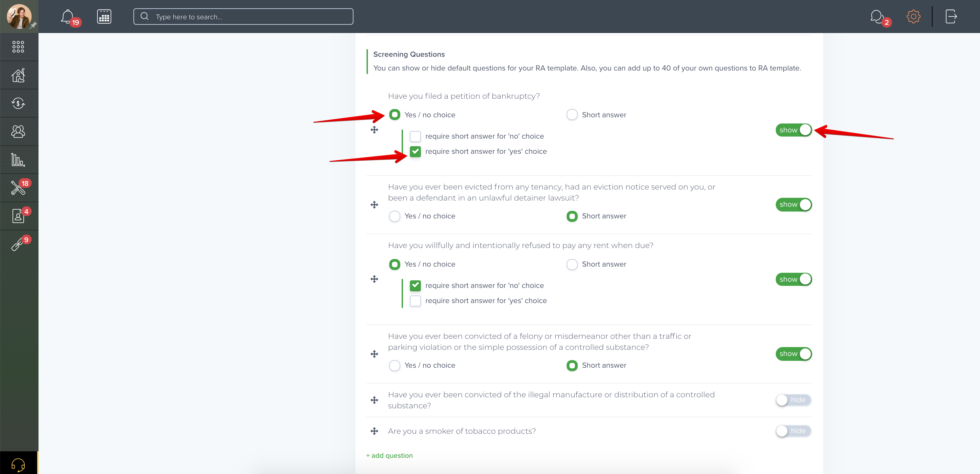The height and width of the screenshot is (474, 980).
Task: Click the notifications badge showing 19
Action: (x=75, y=22)
